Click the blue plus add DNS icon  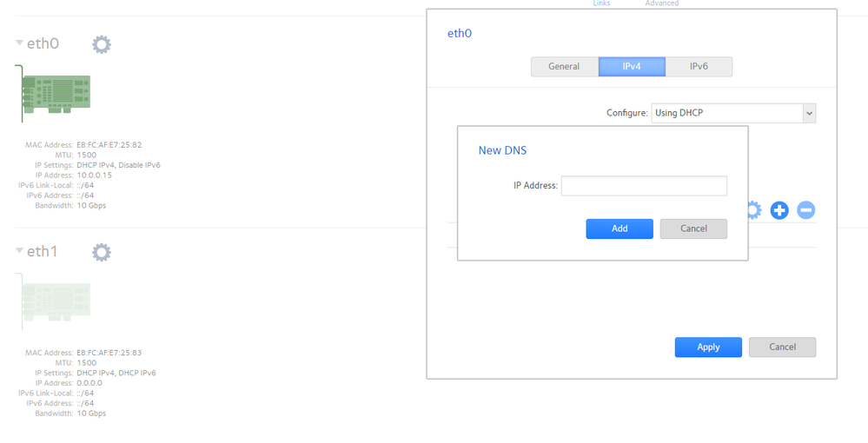779,210
